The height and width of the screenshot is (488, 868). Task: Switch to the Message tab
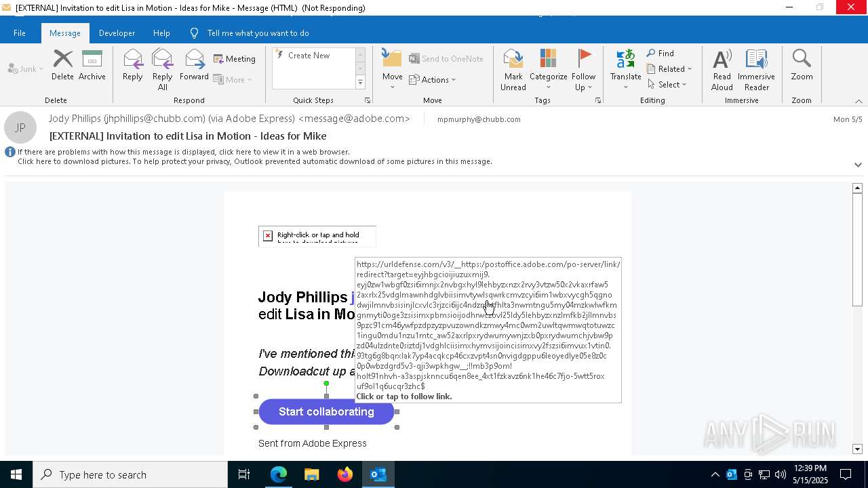pyautogui.click(x=65, y=33)
